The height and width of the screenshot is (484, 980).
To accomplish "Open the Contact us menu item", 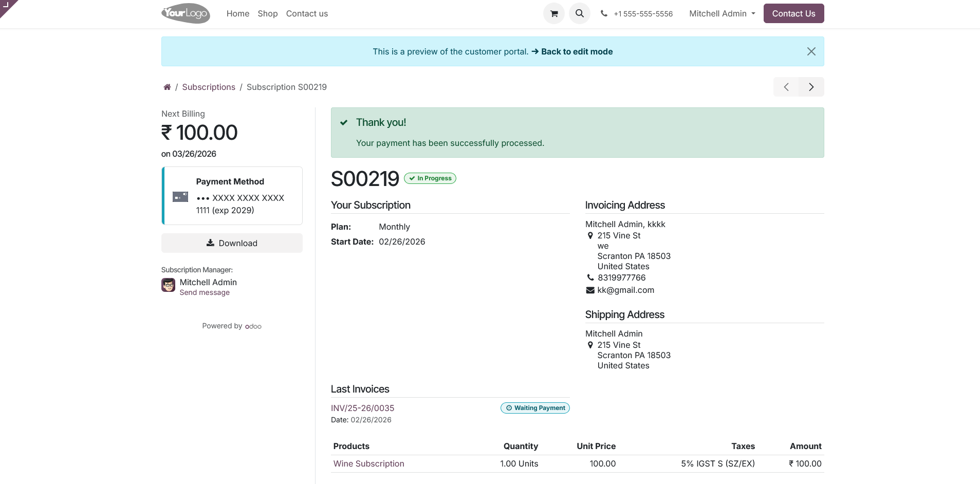I will [x=307, y=13].
